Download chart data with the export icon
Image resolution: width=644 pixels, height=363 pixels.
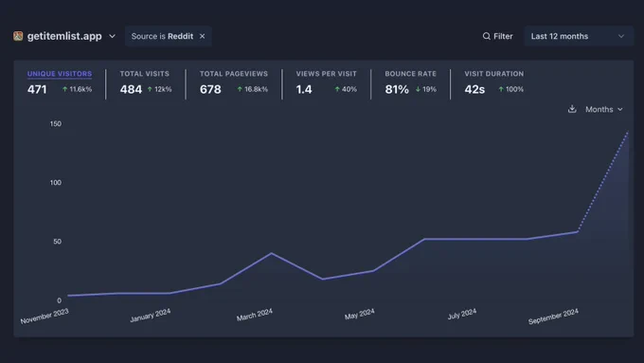click(572, 109)
